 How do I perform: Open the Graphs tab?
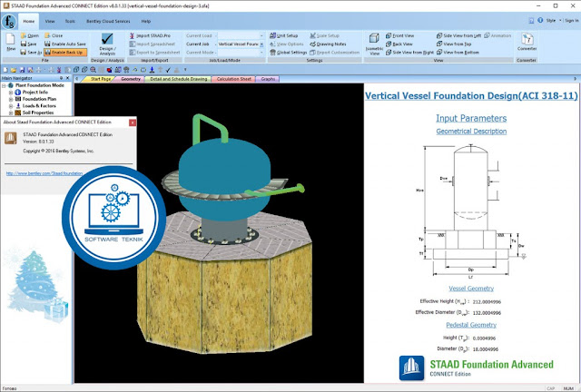(268, 79)
